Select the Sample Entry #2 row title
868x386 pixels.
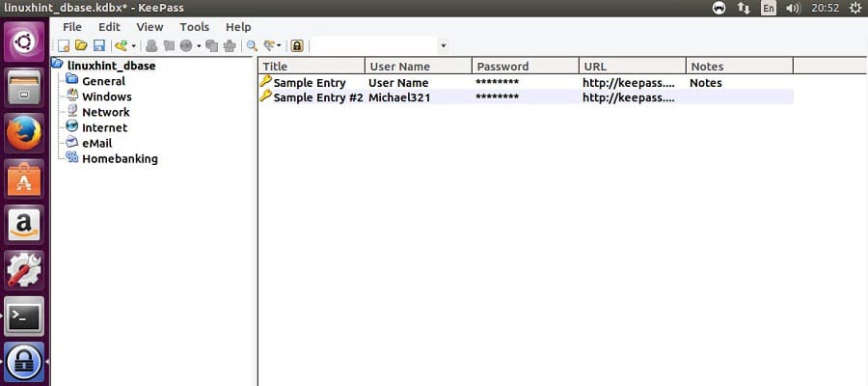tap(318, 97)
